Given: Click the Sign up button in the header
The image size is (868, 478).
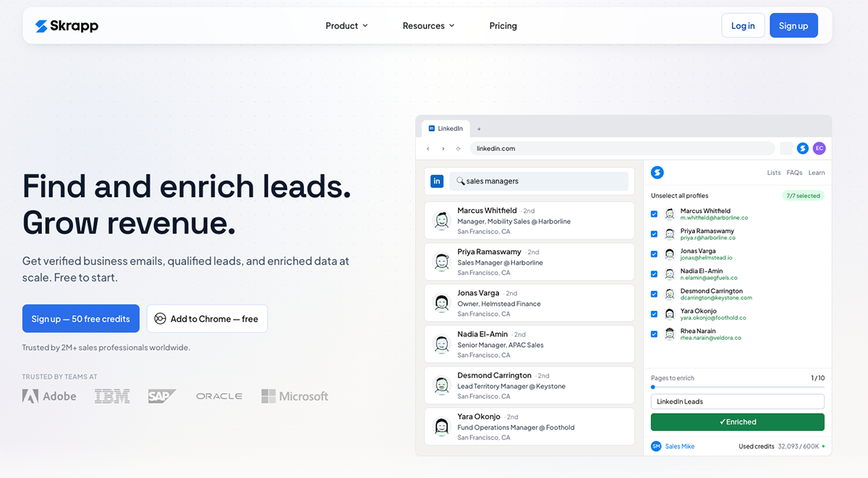Looking at the screenshot, I should tap(793, 26).
